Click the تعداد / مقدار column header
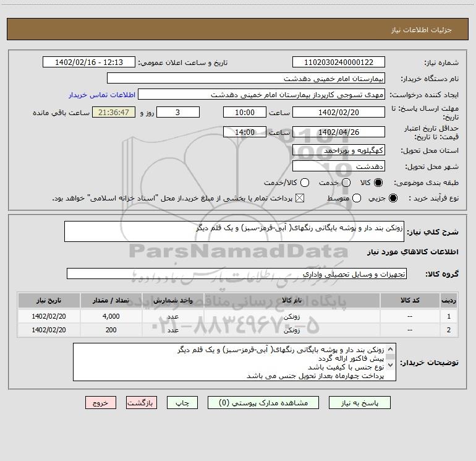476x461 pixels. (x=111, y=300)
